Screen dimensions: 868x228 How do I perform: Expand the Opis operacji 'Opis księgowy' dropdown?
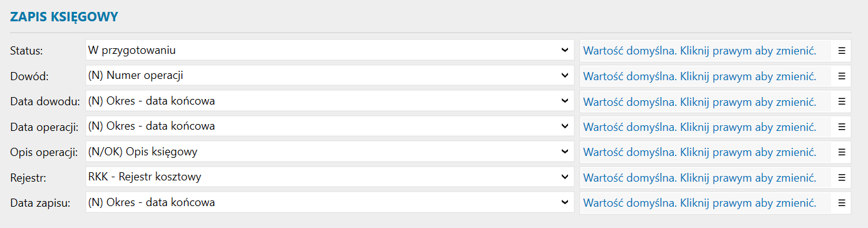(329, 152)
